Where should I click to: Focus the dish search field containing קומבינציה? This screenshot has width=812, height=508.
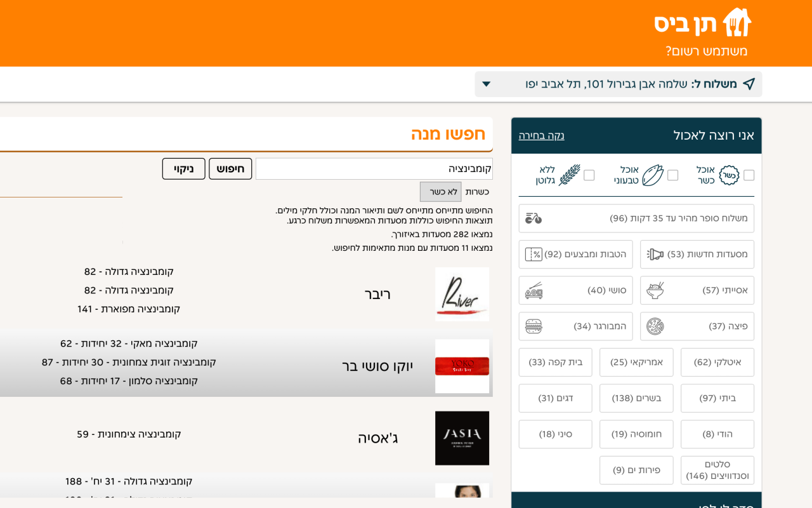[374, 169]
